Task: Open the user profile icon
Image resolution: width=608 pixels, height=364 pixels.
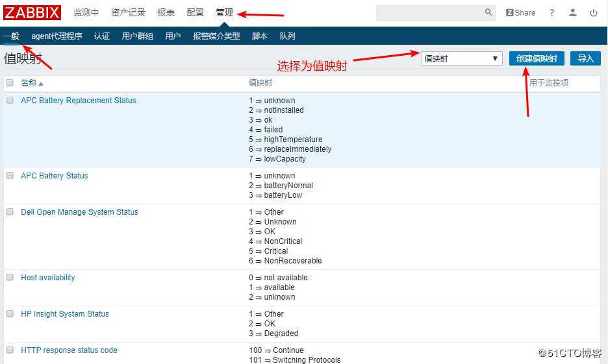Action: point(572,13)
